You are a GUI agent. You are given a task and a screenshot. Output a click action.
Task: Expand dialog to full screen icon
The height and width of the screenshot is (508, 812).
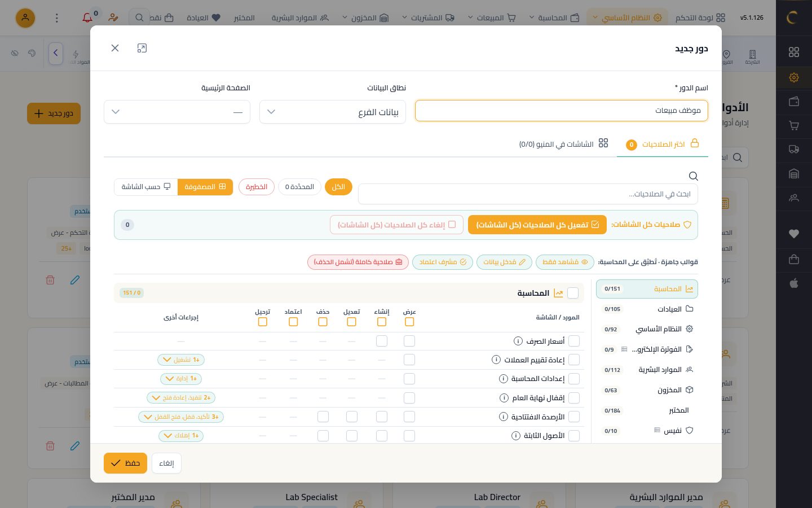[x=142, y=48]
